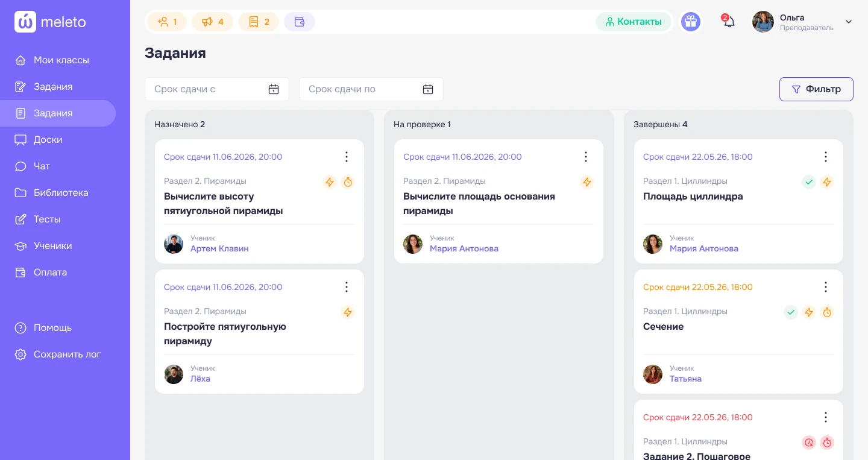
Task: Click the meleto logo
Action: (51, 22)
